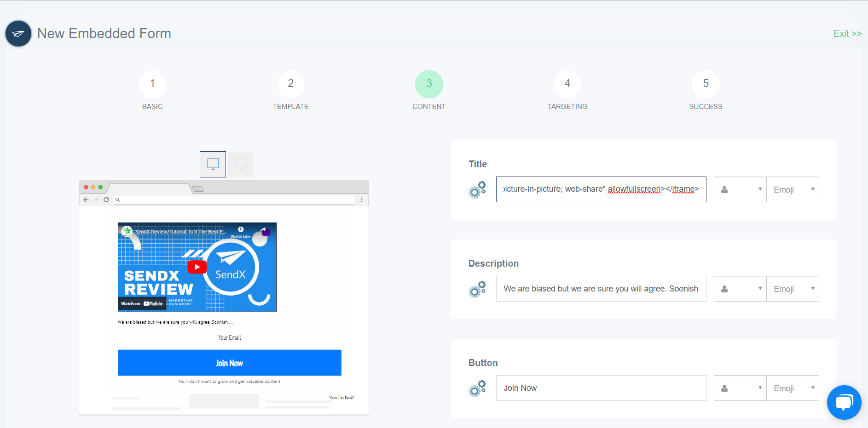Click Watch on YouTube badge
868x428 pixels.
point(142,303)
